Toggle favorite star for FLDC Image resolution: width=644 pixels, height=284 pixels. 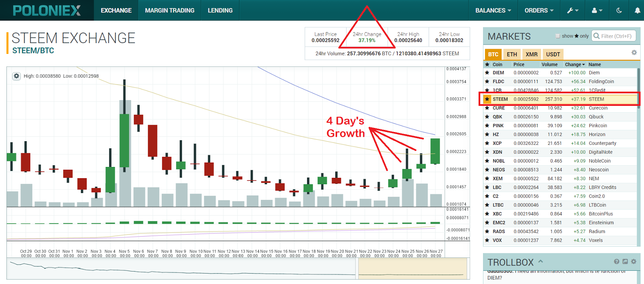click(x=487, y=82)
